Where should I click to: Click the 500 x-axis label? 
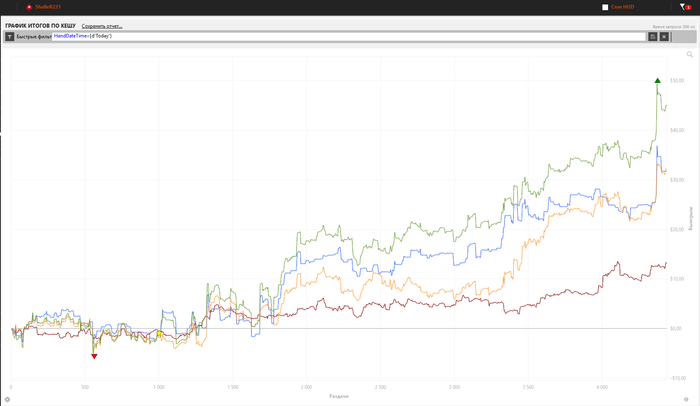tap(85, 387)
